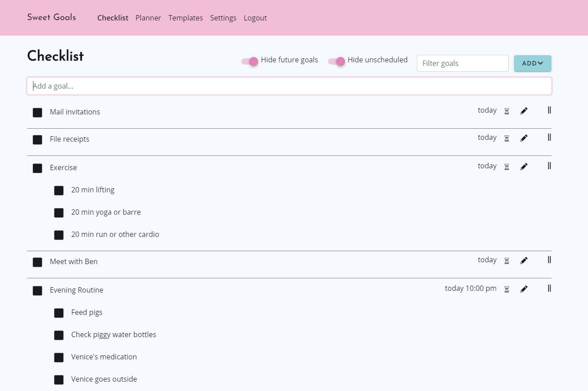Check off Venice's medication
This screenshot has width=588, height=391.
pos(59,358)
